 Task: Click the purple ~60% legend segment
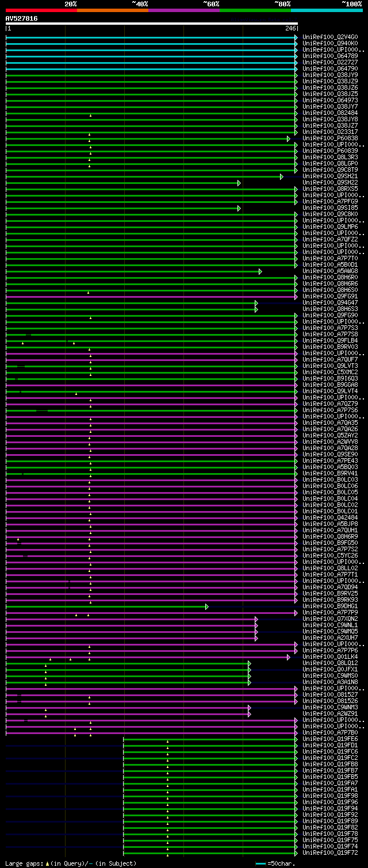[x=184, y=10]
